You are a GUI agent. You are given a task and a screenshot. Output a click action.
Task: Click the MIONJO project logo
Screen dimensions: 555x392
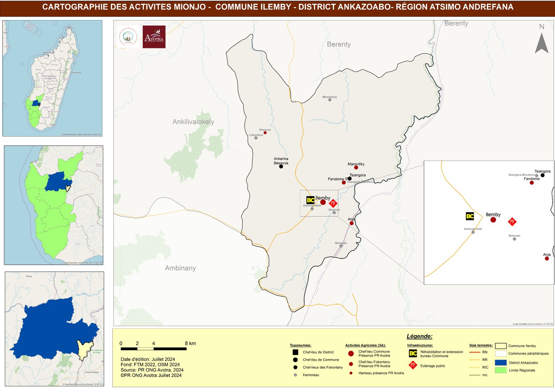(128, 37)
